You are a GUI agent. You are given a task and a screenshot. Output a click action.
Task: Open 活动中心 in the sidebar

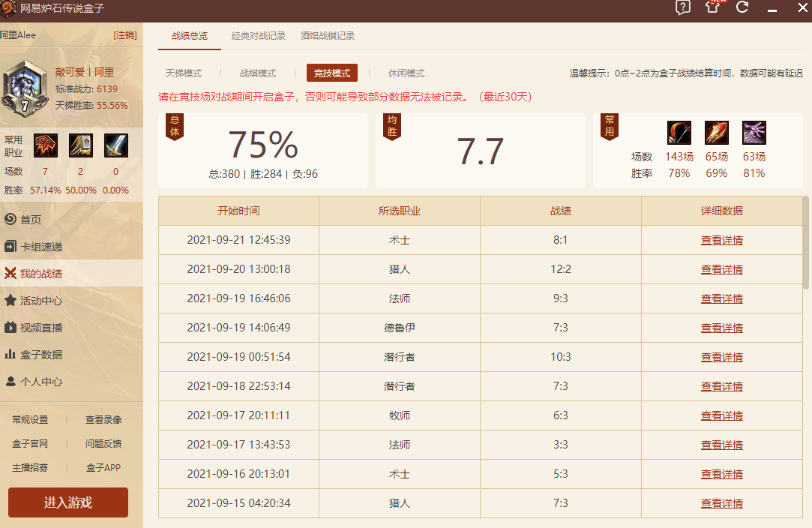pyautogui.click(x=71, y=301)
